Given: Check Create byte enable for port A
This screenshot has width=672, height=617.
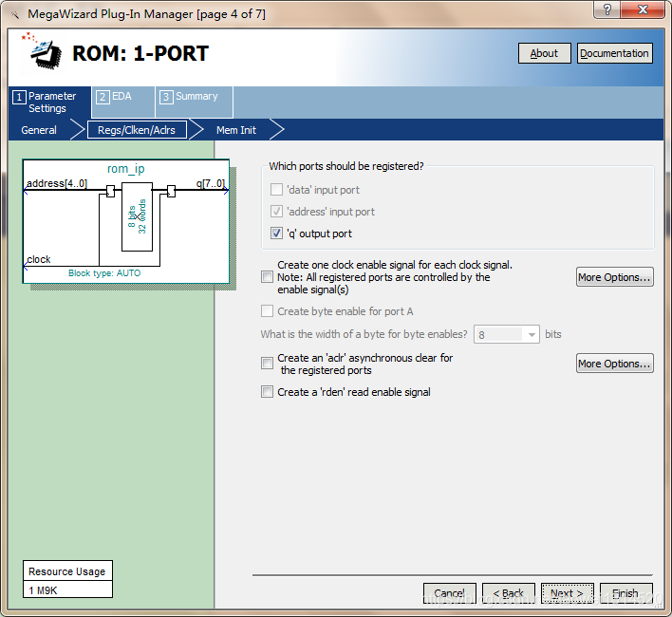Looking at the screenshot, I should [267, 311].
